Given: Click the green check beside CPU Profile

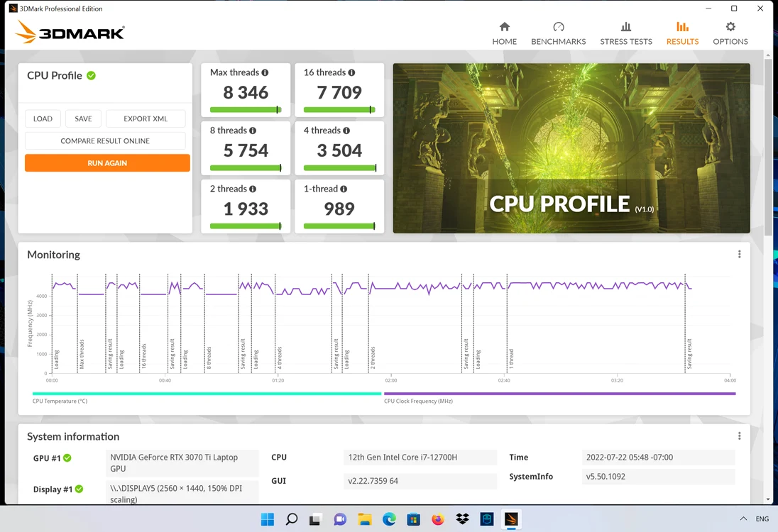Looking at the screenshot, I should [92, 75].
